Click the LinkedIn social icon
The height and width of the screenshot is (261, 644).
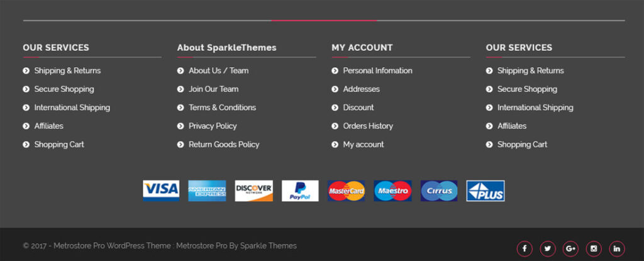click(616, 248)
